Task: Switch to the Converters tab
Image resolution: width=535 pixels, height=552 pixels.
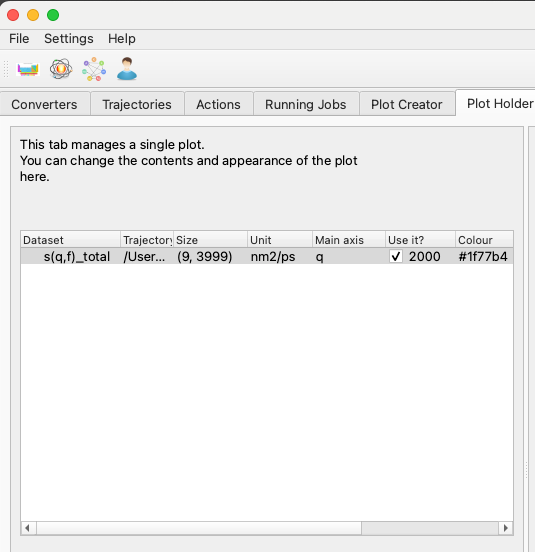Action: click(x=45, y=104)
